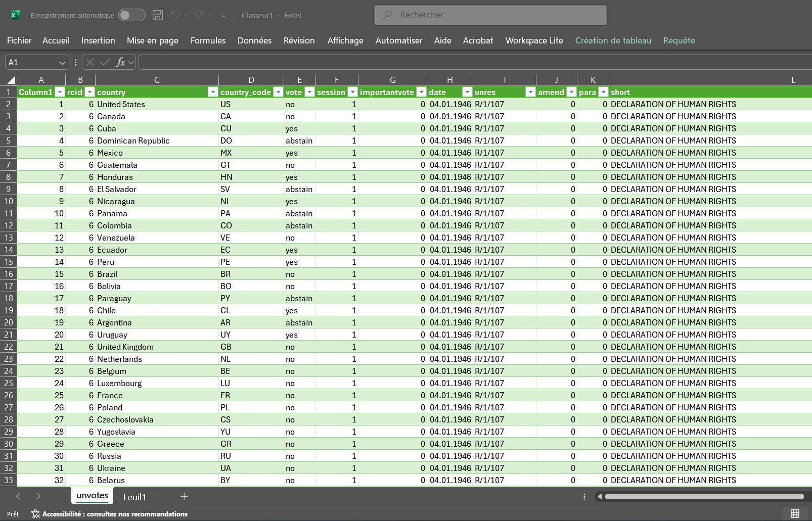Click the Redo arrow icon
This screenshot has width=812, height=521.
(200, 15)
